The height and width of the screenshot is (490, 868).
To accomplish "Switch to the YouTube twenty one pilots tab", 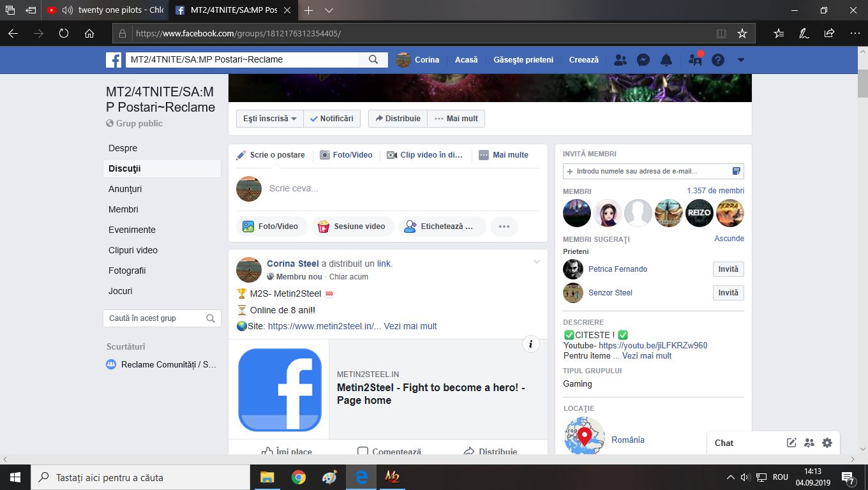I will (x=105, y=10).
